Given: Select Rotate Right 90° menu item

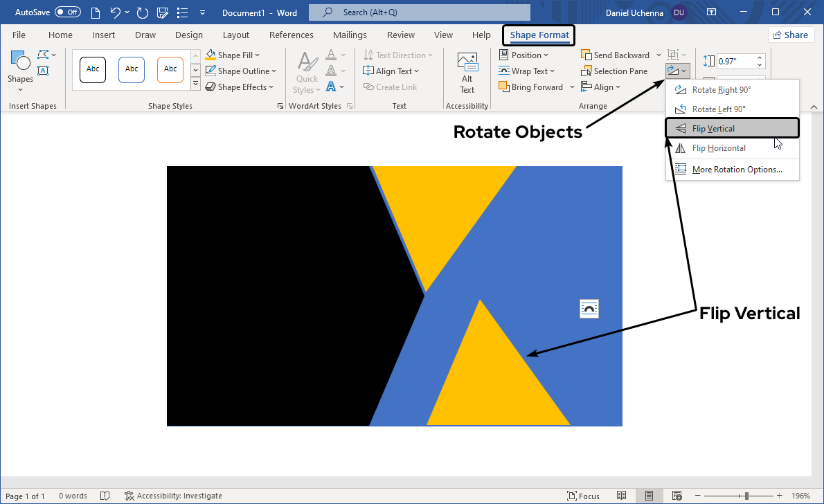Looking at the screenshot, I should click(721, 90).
